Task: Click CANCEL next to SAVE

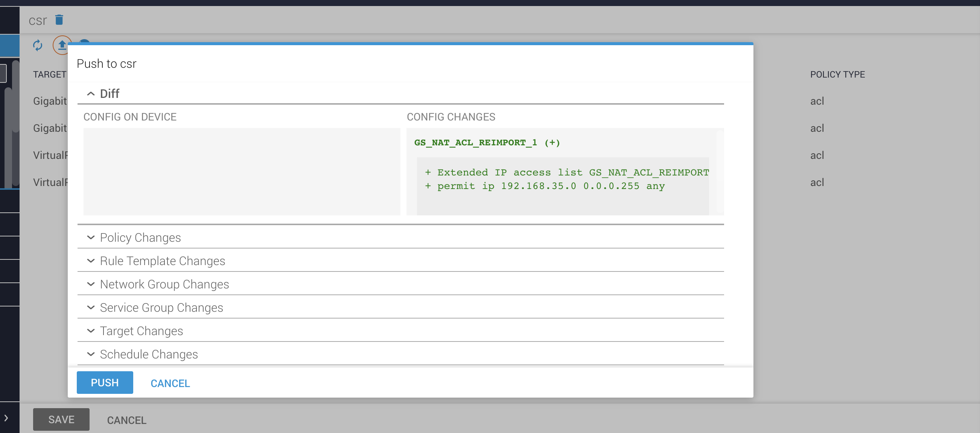Action: [x=127, y=420]
